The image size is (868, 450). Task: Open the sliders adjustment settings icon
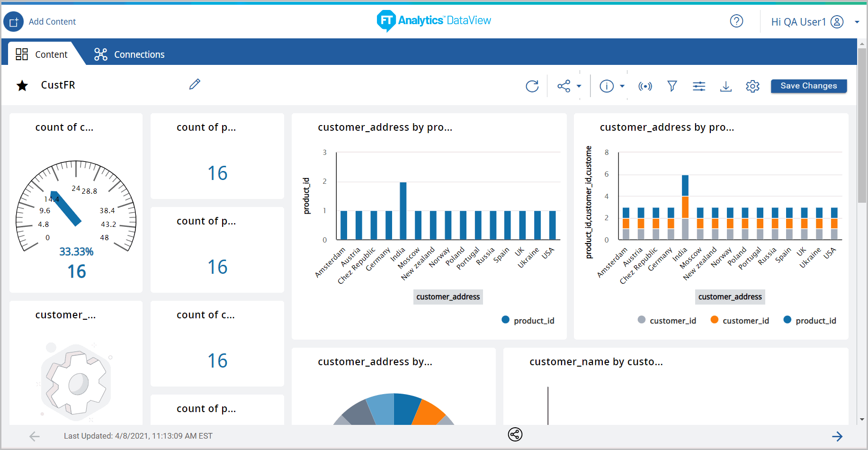pos(699,86)
